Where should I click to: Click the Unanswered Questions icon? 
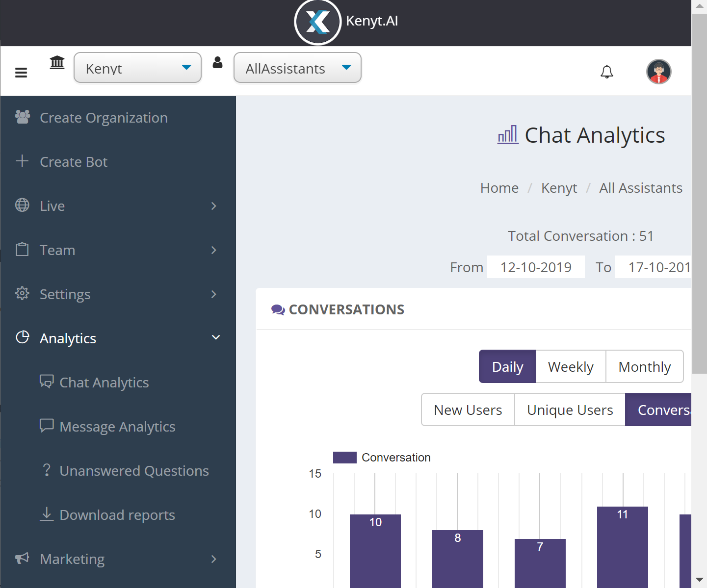[x=47, y=470]
